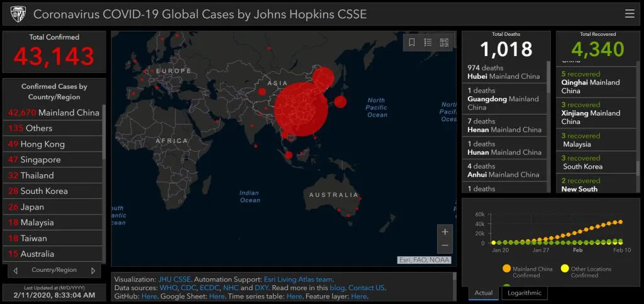Select 974 deaths Hubei entry

pyautogui.click(x=505, y=72)
